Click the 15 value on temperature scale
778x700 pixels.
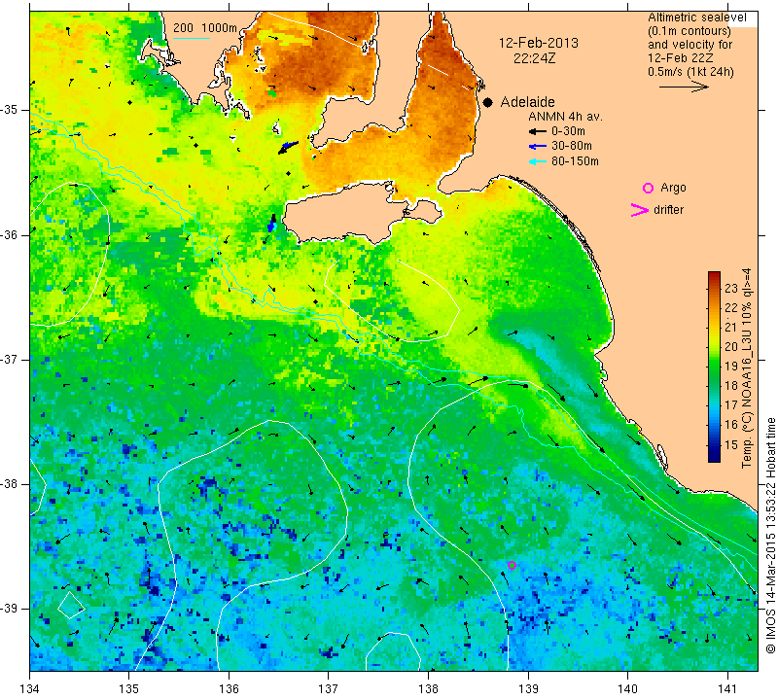pos(731,444)
